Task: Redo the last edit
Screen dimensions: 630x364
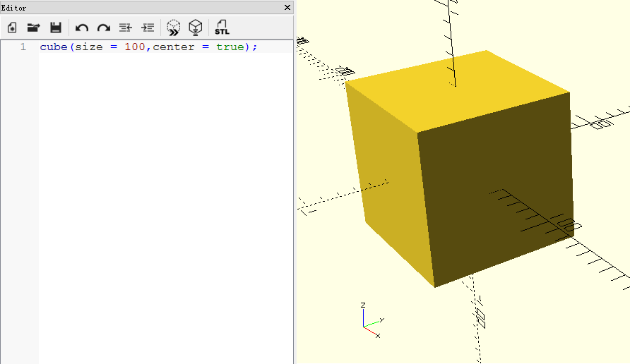Action: (x=104, y=28)
